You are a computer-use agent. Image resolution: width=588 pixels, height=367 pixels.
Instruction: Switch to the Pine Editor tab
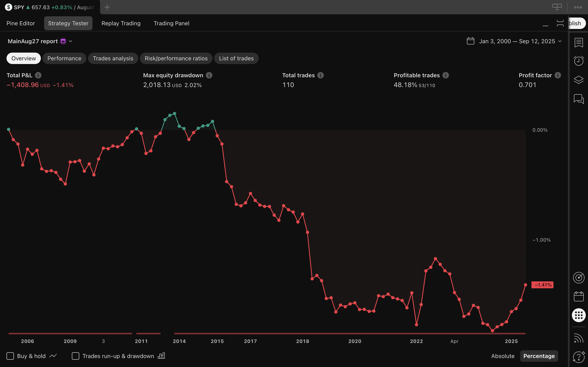[21, 23]
